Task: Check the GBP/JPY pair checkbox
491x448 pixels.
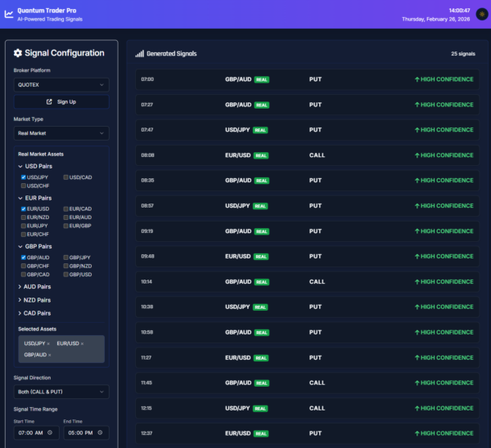Action: point(66,257)
